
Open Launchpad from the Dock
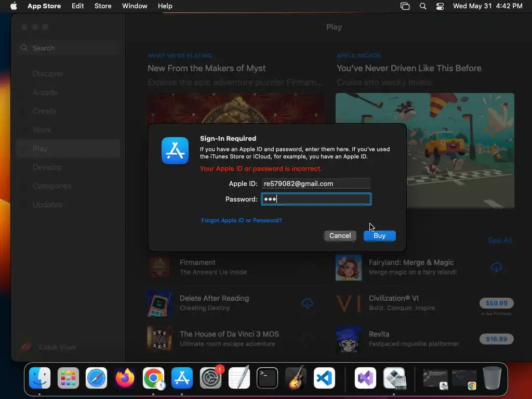[x=68, y=378]
